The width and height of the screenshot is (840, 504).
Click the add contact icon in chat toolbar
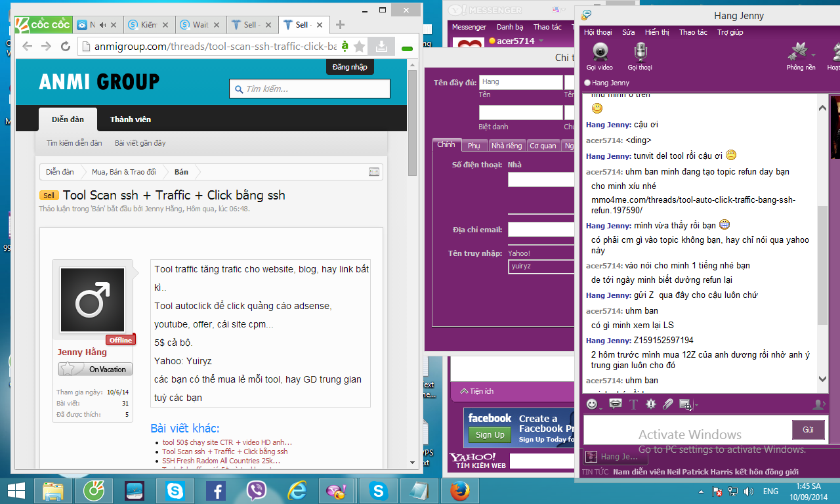click(818, 404)
